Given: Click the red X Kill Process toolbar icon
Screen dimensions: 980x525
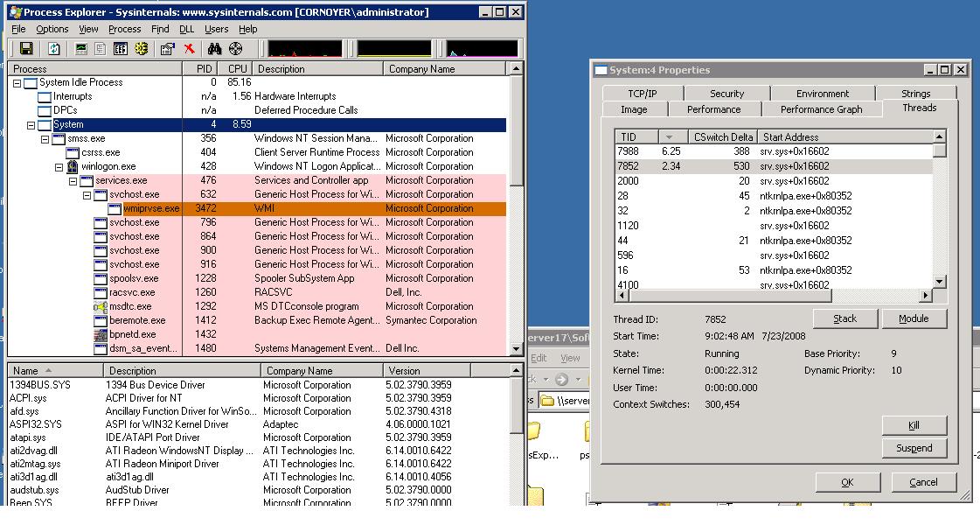Looking at the screenshot, I should [190, 49].
